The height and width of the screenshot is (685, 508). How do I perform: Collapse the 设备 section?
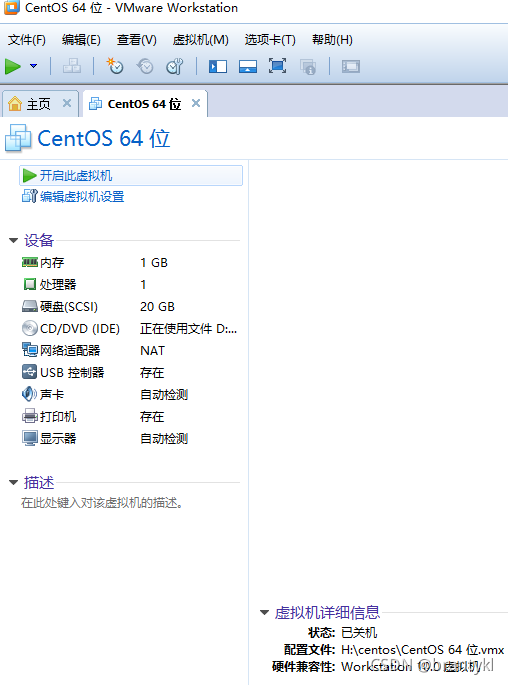tap(14, 240)
